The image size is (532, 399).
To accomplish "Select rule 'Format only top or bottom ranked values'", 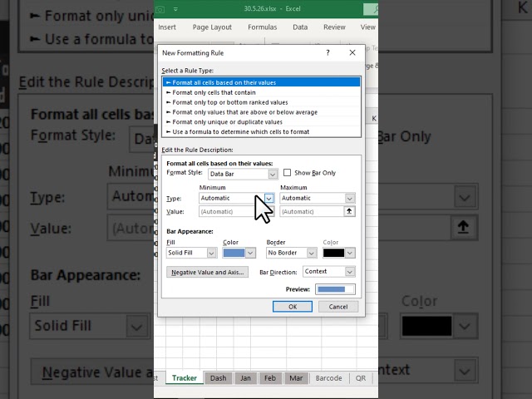I will pos(261,102).
